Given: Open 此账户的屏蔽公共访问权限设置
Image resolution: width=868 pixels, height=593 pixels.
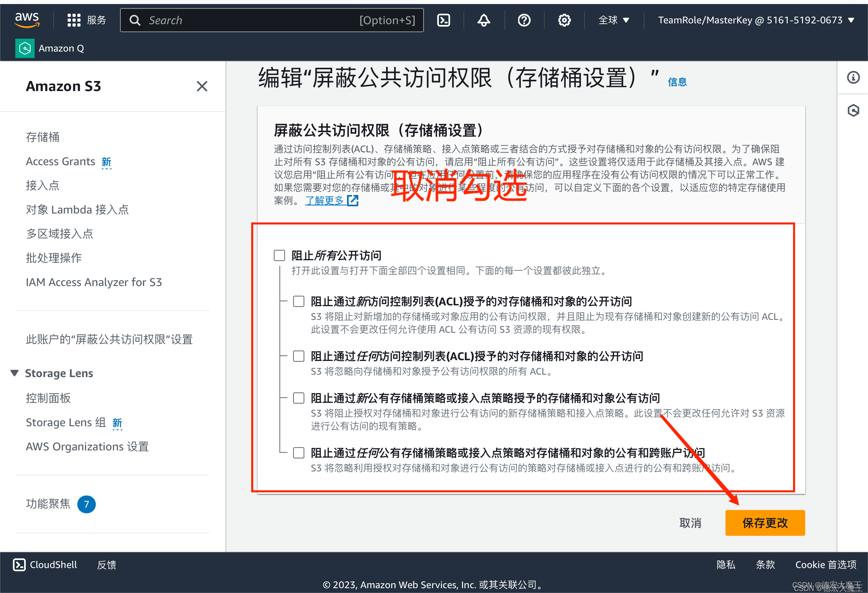Looking at the screenshot, I should click(110, 339).
